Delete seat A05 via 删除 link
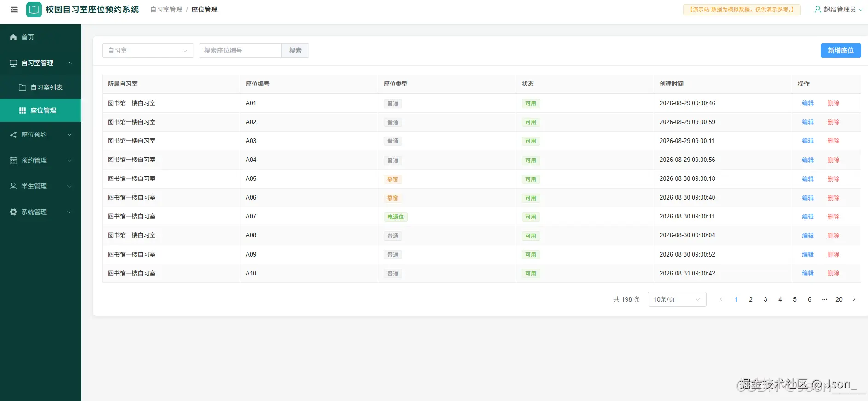Viewport: 868px width, 401px height. 834,179
